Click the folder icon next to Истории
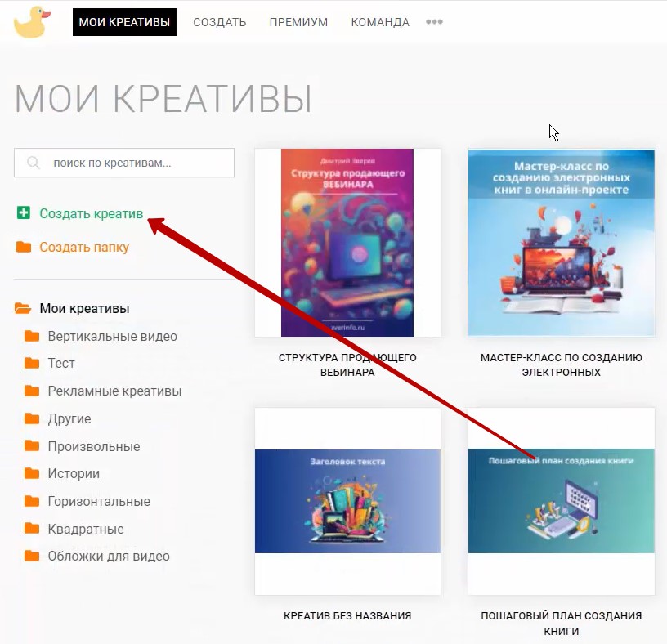 (32, 473)
